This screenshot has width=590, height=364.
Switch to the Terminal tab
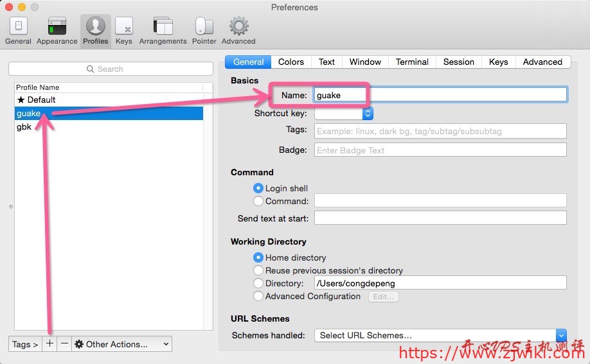(x=412, y=62)
